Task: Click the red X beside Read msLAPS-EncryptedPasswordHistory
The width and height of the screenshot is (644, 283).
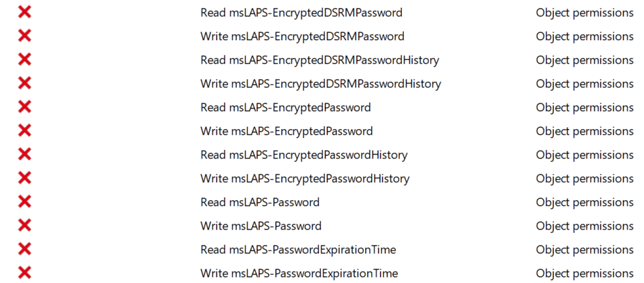Action: tap(24, 155)
